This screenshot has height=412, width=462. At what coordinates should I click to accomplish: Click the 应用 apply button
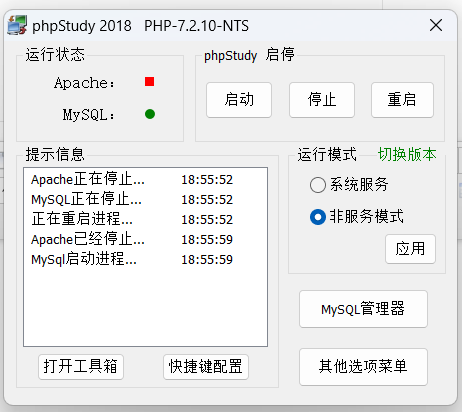pos(410,249)
